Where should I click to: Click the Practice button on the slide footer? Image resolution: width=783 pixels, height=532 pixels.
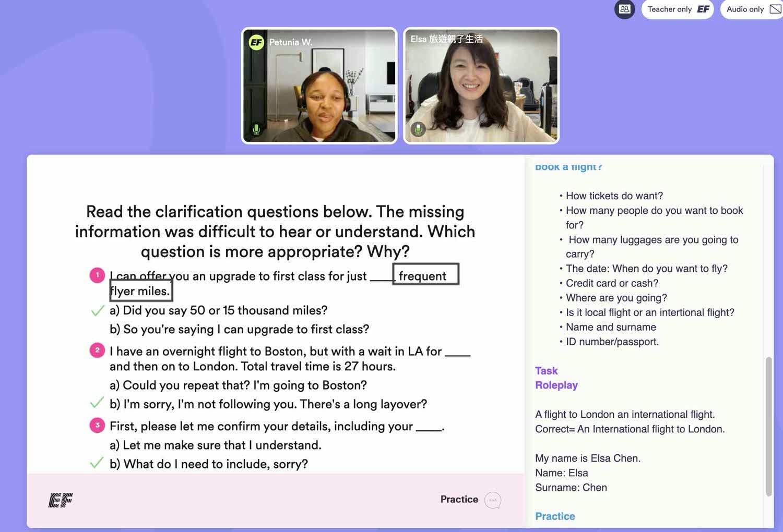click(458, 499)
